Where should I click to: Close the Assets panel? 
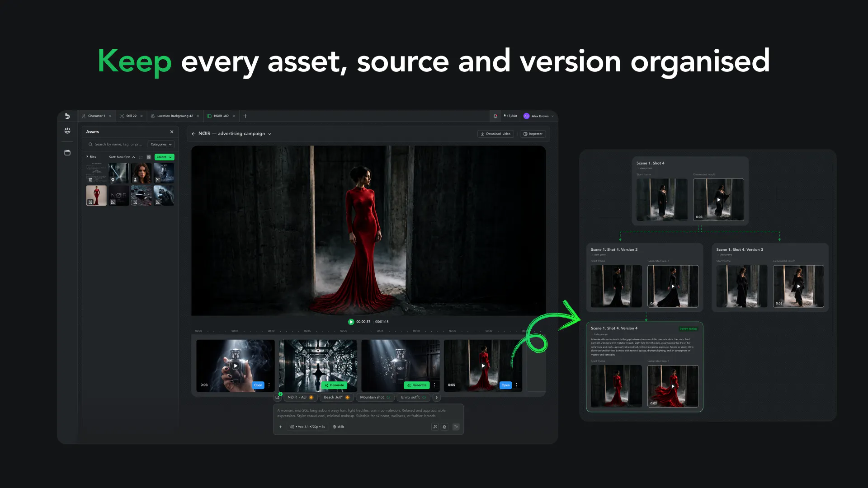tap(172, 132)
